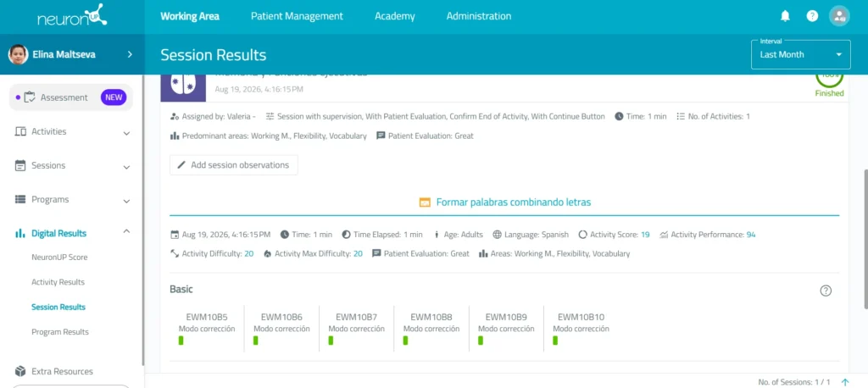
Task: Open NeuronUP Score results
Action: (59, 258)
